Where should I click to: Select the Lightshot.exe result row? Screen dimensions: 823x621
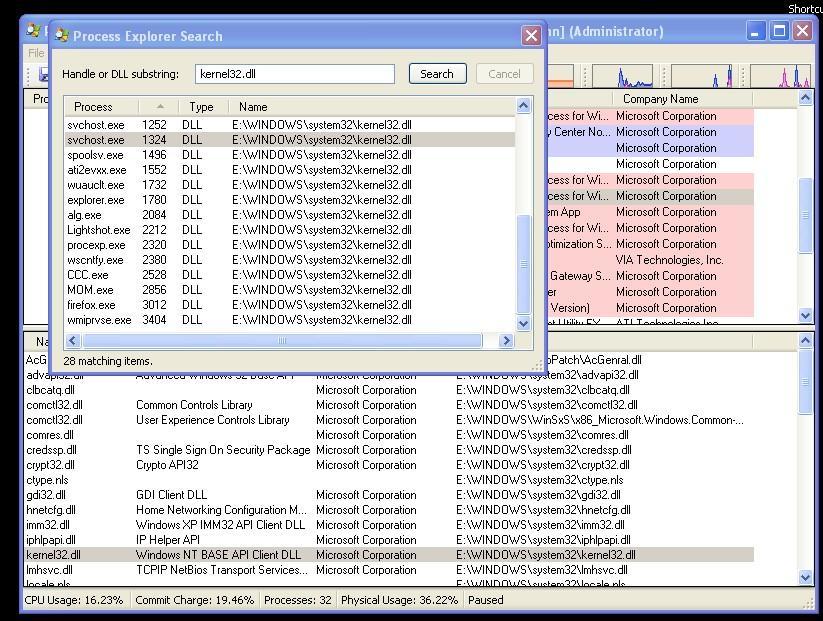click(290, 229)
